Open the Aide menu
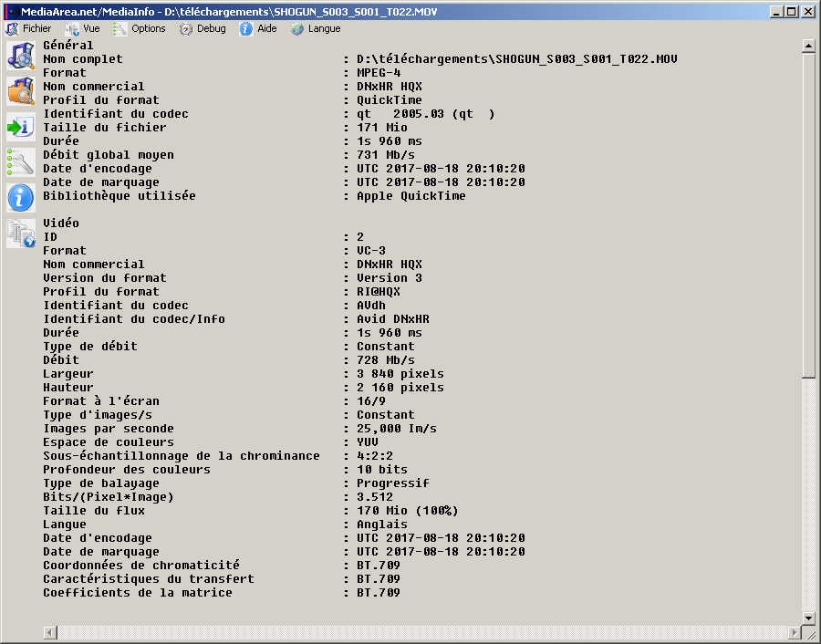Image resolution: width=821 pixels, height=644 pixels. coord(259,29)
